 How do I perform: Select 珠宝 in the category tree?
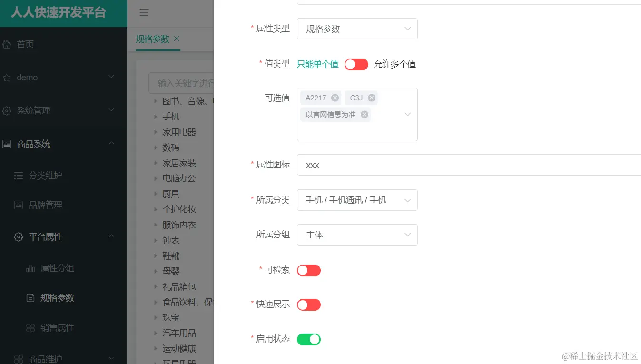click(x=171, y=318)
